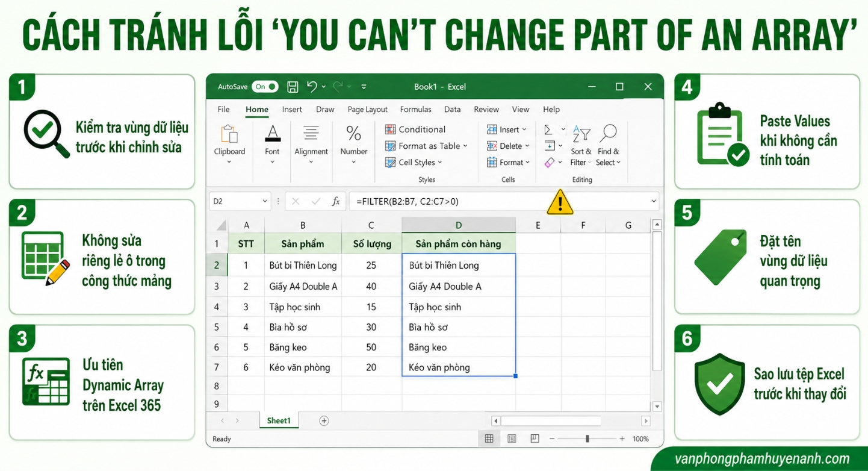Click the Insert Function fx icon

click(336, 201)
